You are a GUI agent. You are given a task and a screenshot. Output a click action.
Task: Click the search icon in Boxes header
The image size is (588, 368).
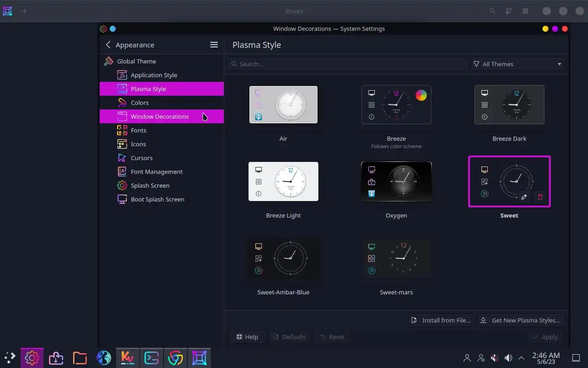click(x=492, y=11)
